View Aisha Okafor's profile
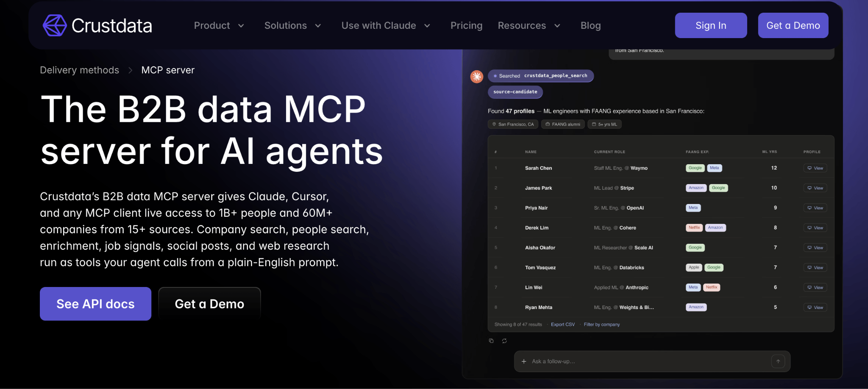 (x=815, y=248)
